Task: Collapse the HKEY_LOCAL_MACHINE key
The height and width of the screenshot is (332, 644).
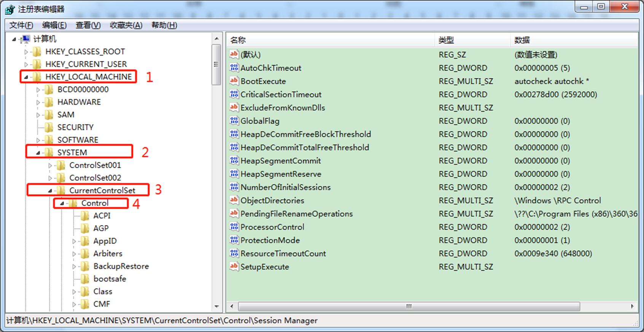Action: 26,77
